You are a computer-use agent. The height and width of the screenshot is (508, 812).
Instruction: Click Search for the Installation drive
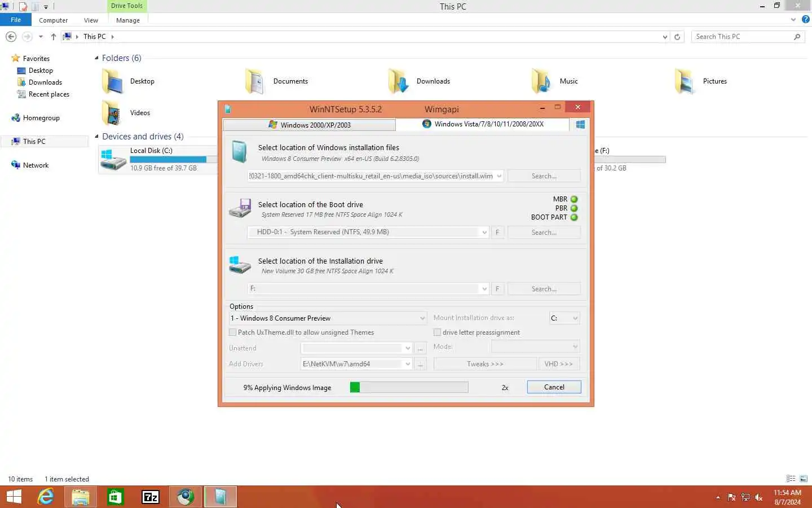(x=544, y=288)
